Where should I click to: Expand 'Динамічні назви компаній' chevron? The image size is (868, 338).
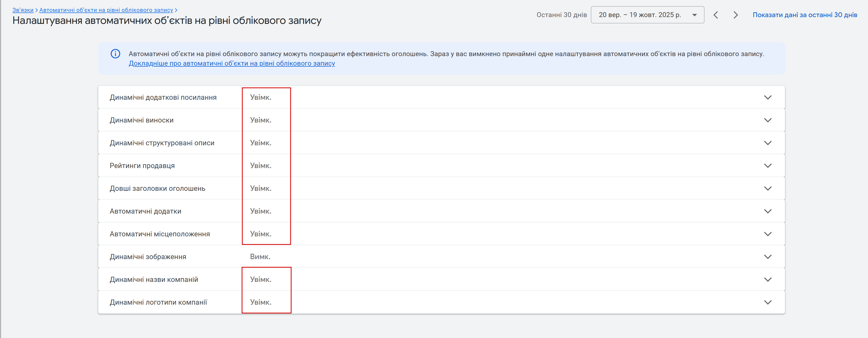pos(767,279)
